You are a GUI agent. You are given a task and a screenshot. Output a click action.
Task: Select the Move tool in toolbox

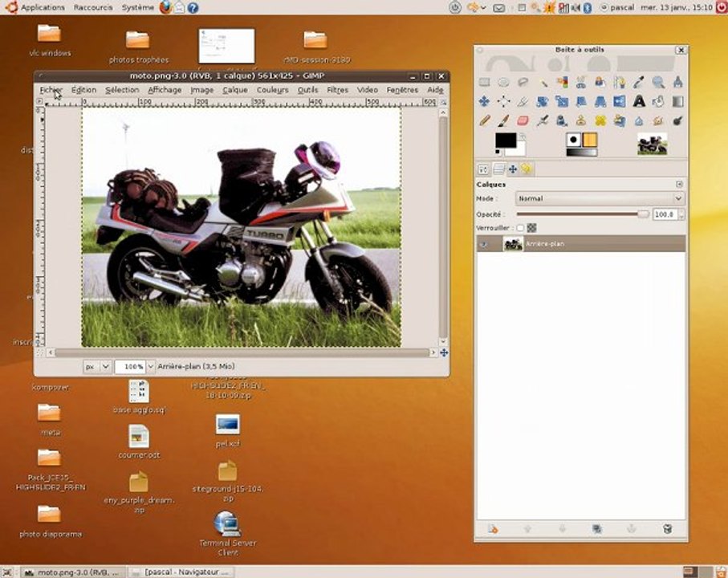[x=484, y=101]
